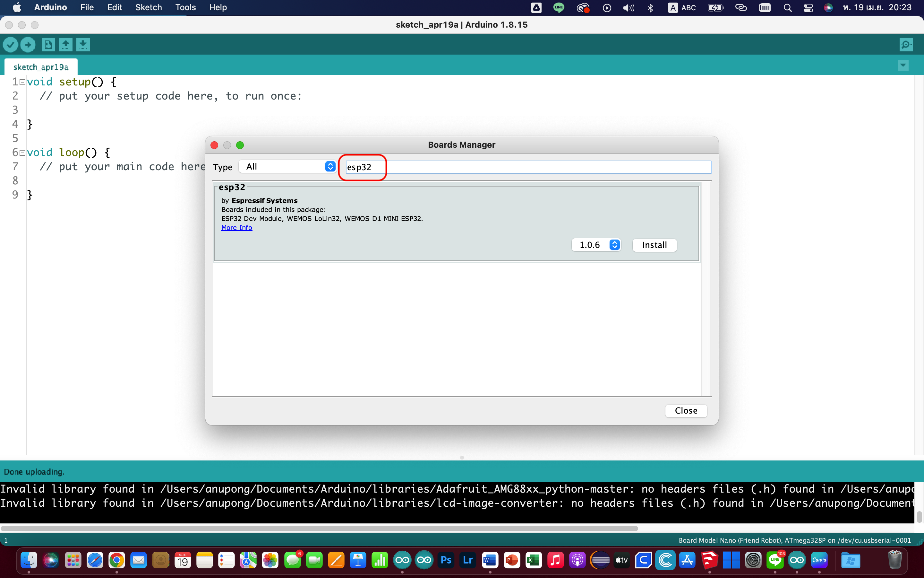The height and width of the screenshot is (578, 924).
Task: Click the LINE icon in the menu bar
Action: tap(559, 8)
